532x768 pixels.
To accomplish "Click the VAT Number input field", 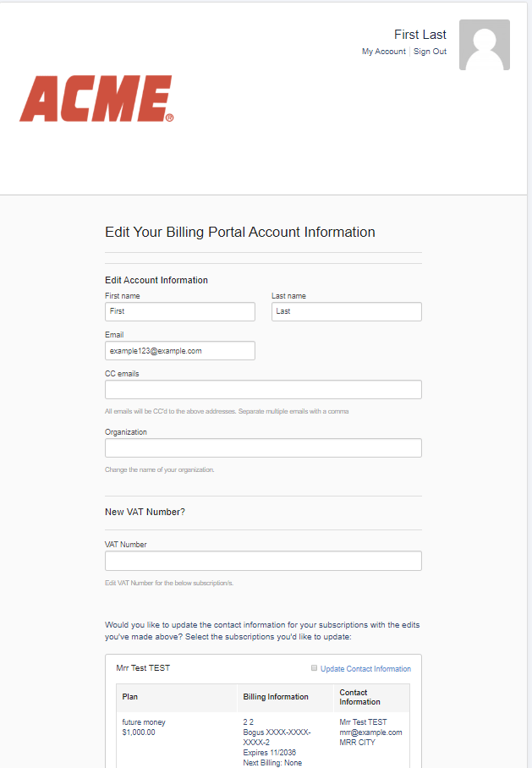I will click(262, 560).
